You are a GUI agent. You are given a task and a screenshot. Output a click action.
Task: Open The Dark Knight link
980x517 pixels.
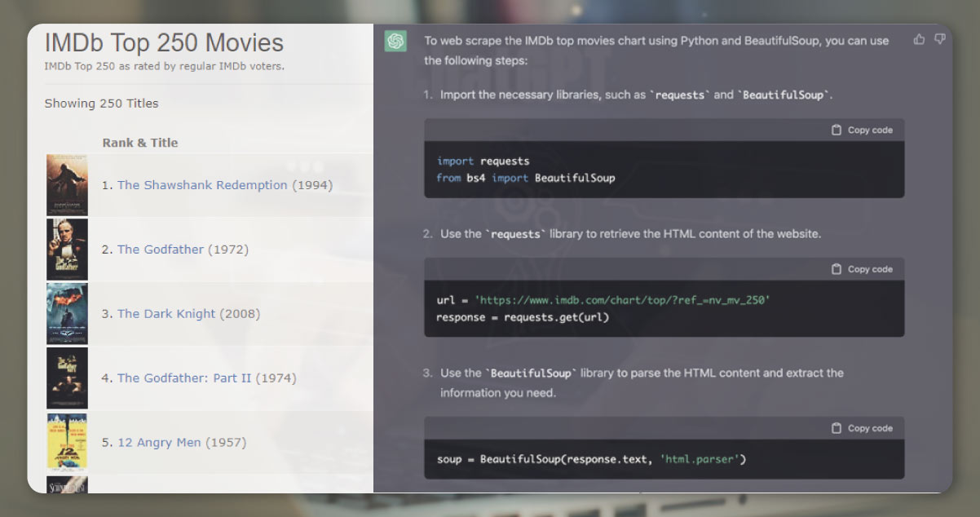(166, 314)
